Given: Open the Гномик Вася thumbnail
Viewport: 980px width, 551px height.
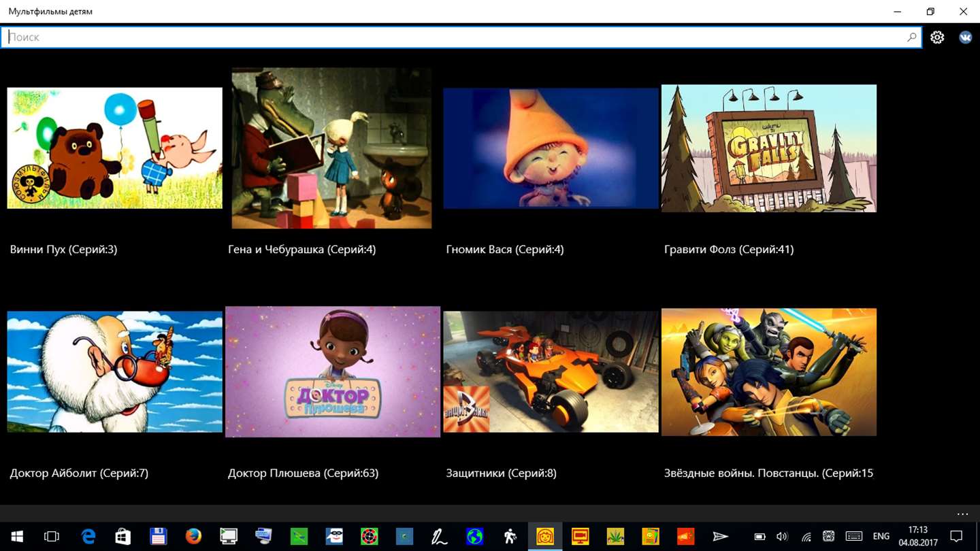Looking at the screenshot, I should [551, 148].
